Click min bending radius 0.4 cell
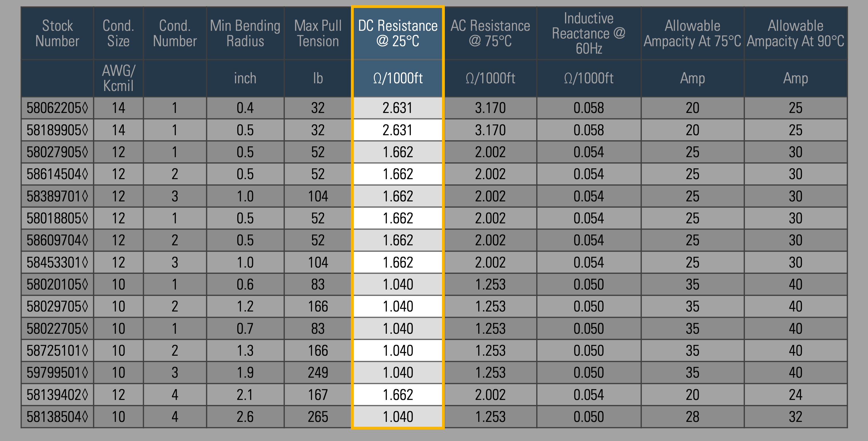Image resolution: width=868 pixels, height=441 pixels. [245, 108]
